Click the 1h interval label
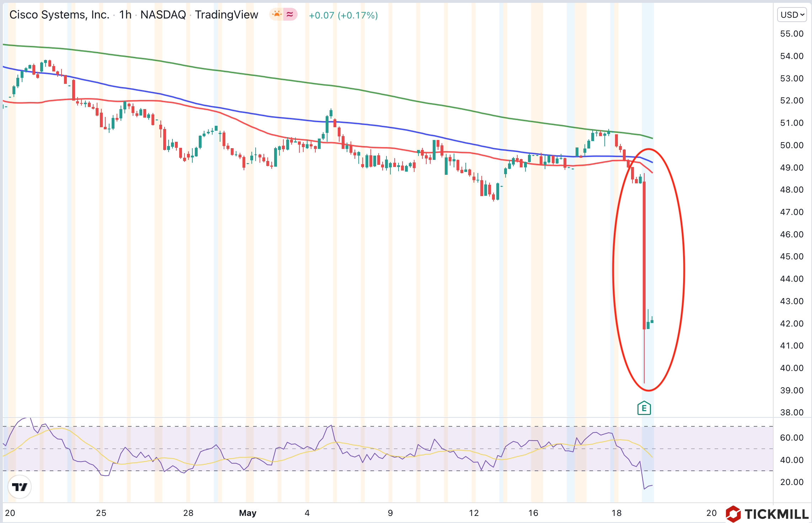Screen dimensions: 812x523 pos(125,15)
